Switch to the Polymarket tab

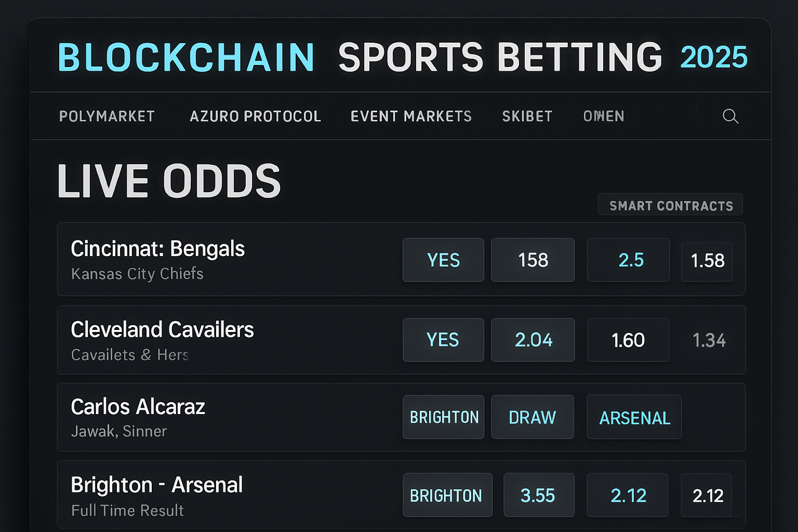[107, 116]
